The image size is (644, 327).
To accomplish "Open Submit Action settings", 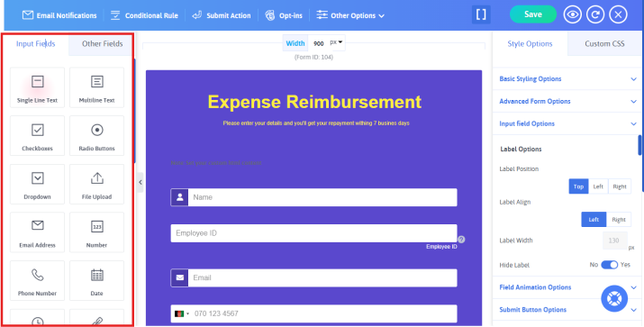I will click(222, 15).
